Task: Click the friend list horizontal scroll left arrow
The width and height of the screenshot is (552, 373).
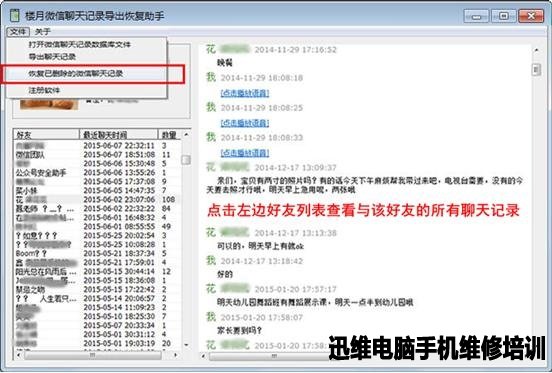Action: [x=19, y=355]
